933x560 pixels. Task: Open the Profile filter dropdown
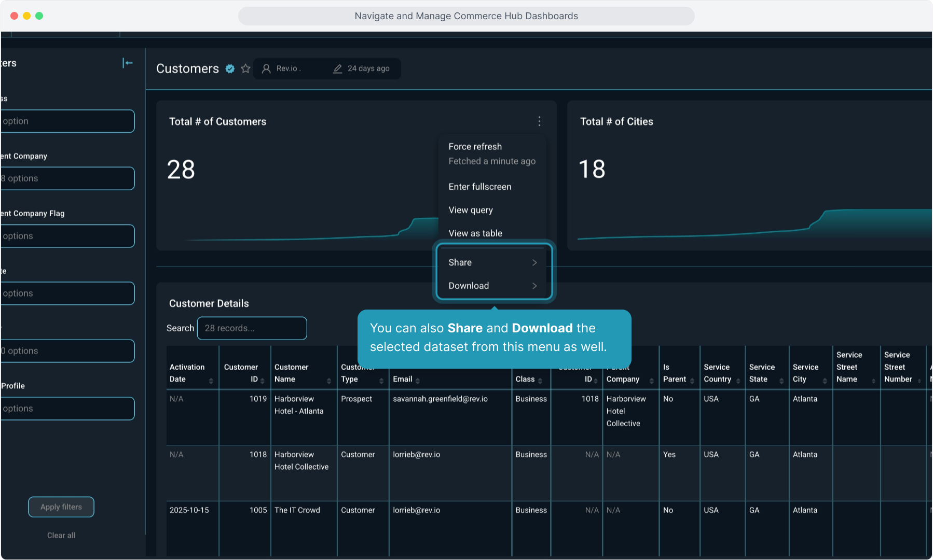(x=67, y=409)
